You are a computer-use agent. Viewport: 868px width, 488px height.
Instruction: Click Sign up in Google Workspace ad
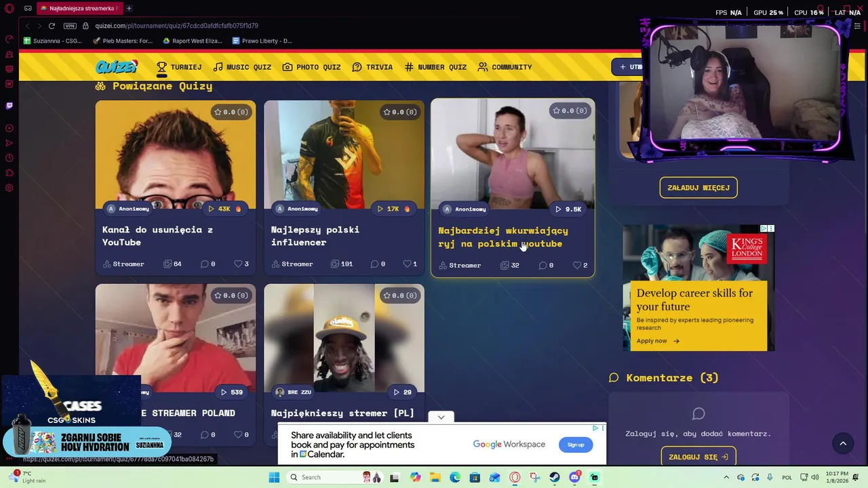pos(576,445)
